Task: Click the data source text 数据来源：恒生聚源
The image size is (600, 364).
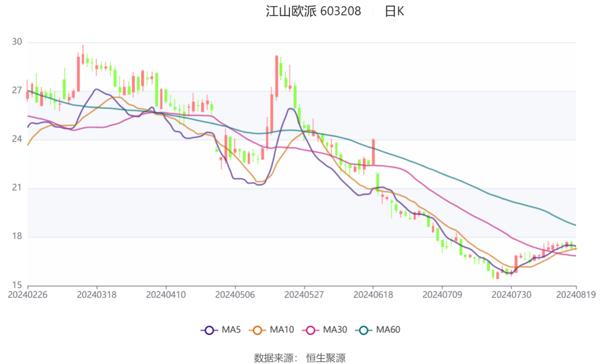Action: coord(299,358)
